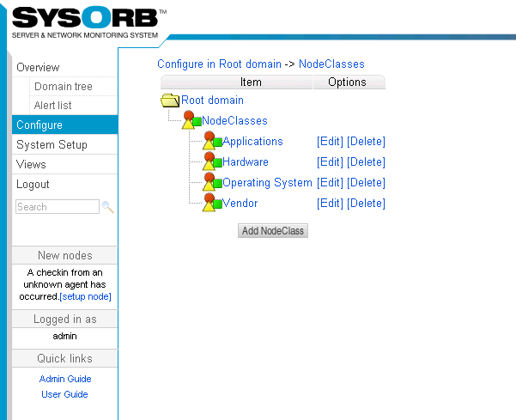Click the Root domain folder icon
The height and width of the screenshot is (420, 516).
point(170,100)
